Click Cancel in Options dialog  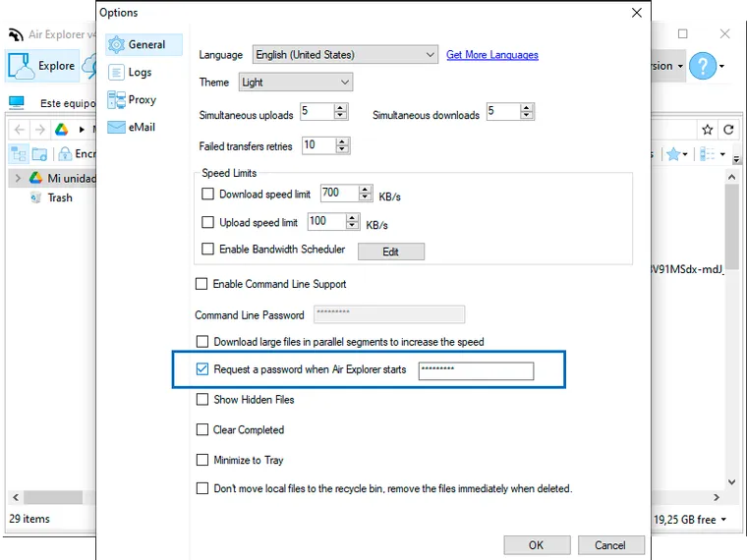(610, 545)
